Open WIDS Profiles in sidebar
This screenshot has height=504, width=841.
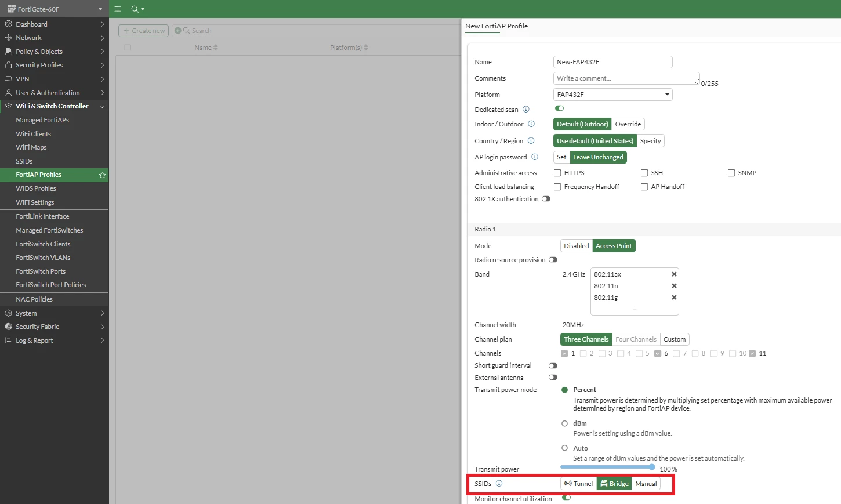36,188
